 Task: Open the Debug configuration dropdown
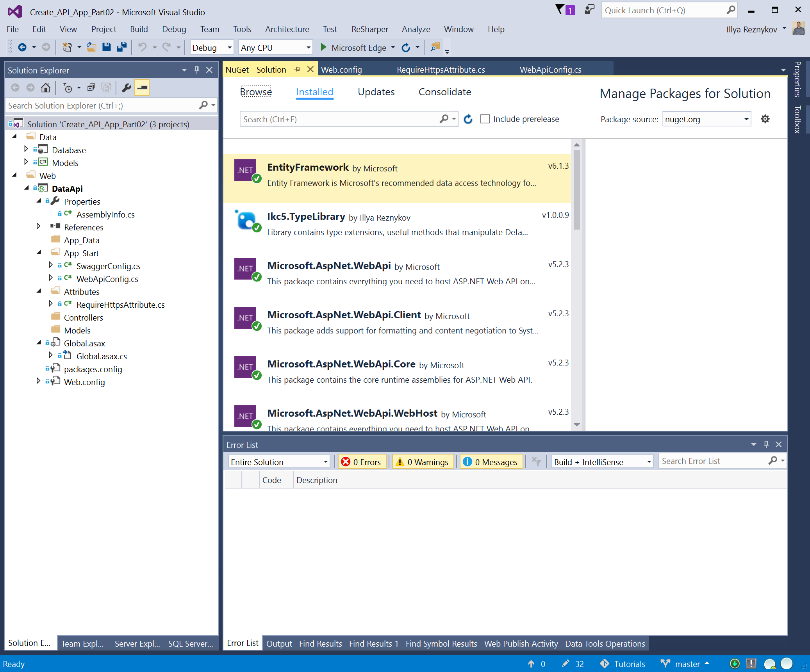(x=229, y=48)
